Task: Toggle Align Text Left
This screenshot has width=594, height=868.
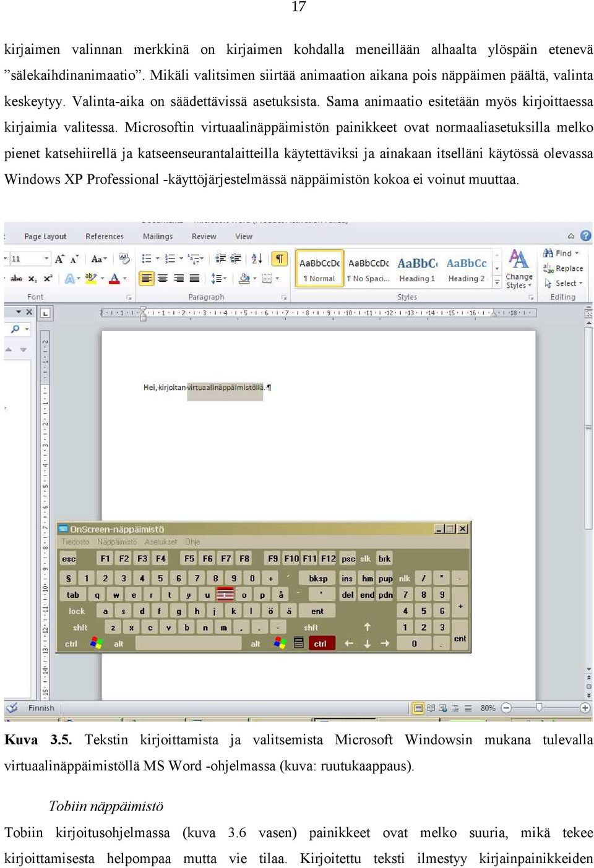Action: [146, 279]
